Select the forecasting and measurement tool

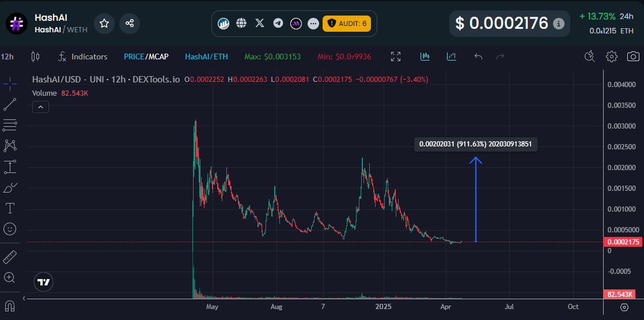click(x=10, y=167)
